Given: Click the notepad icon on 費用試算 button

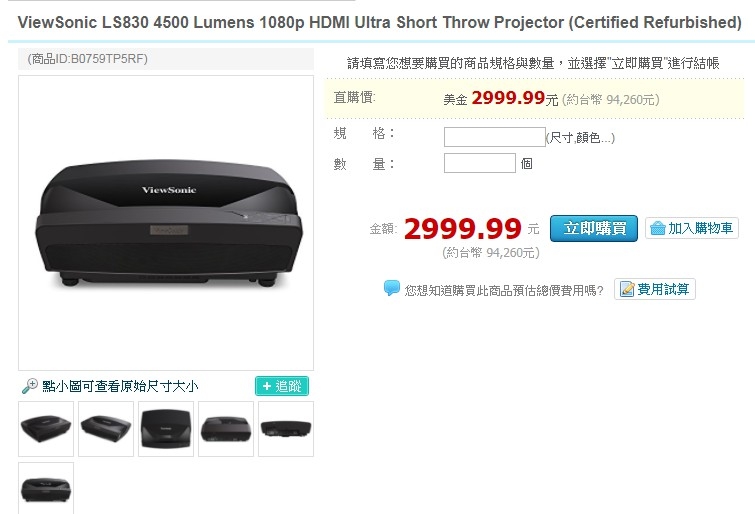Looking at the screenshot, I should click(627, 289).
